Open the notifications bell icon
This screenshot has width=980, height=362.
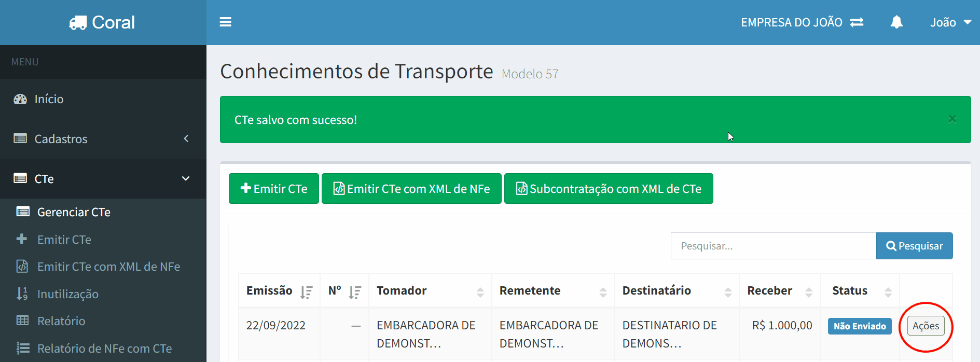pyautogui.click(x=896, y=22)
